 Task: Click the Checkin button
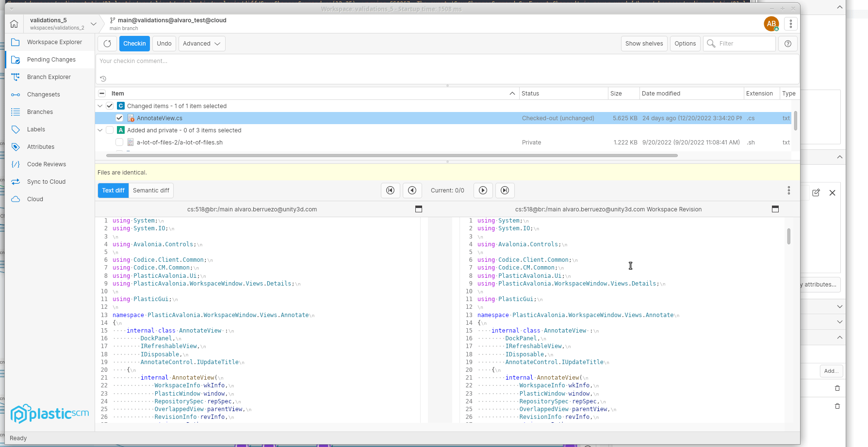(x=134, y=43)
